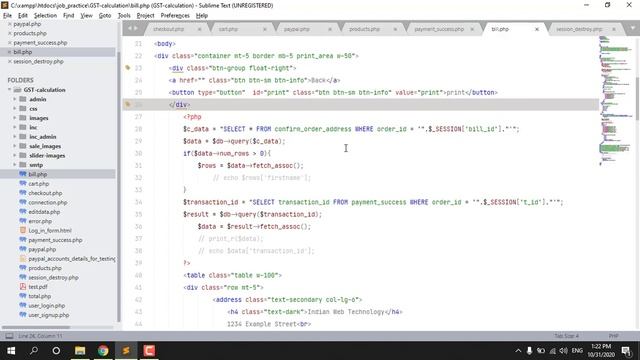Close payment_success.php in open files list

coord(10,43)
